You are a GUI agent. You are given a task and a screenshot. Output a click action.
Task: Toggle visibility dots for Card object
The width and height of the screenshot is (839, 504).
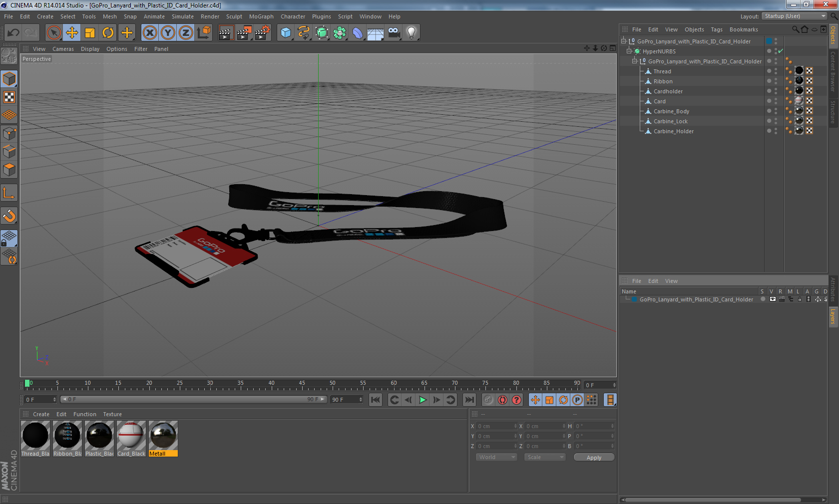[x=776, y=101]
